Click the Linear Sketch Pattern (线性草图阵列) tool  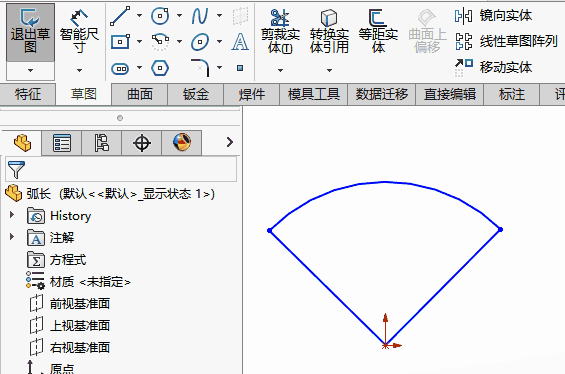pyautogui.click(x=506, y=41)
